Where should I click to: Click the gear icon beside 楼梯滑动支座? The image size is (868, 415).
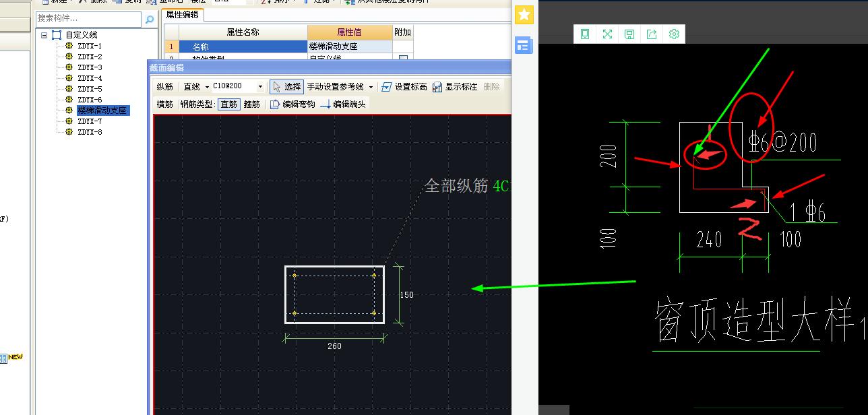[69, 110]
